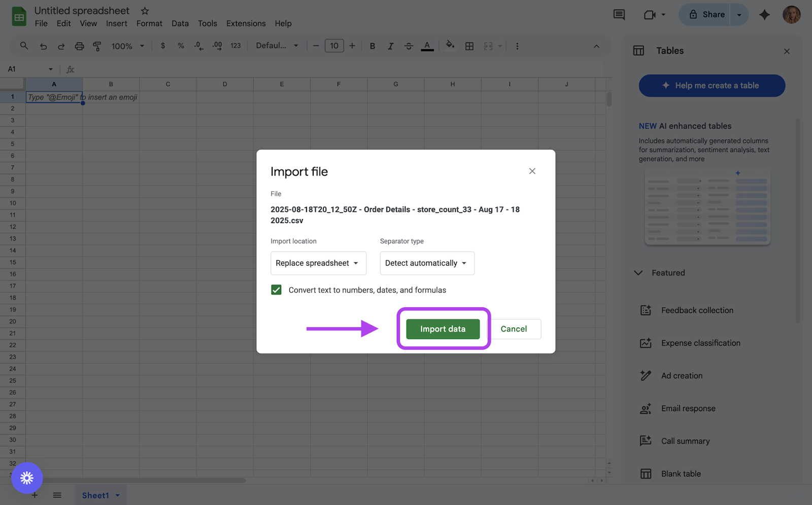Screen dimensions: 812x505
Task: Open the comment history icon
Action: pos(619,15)
